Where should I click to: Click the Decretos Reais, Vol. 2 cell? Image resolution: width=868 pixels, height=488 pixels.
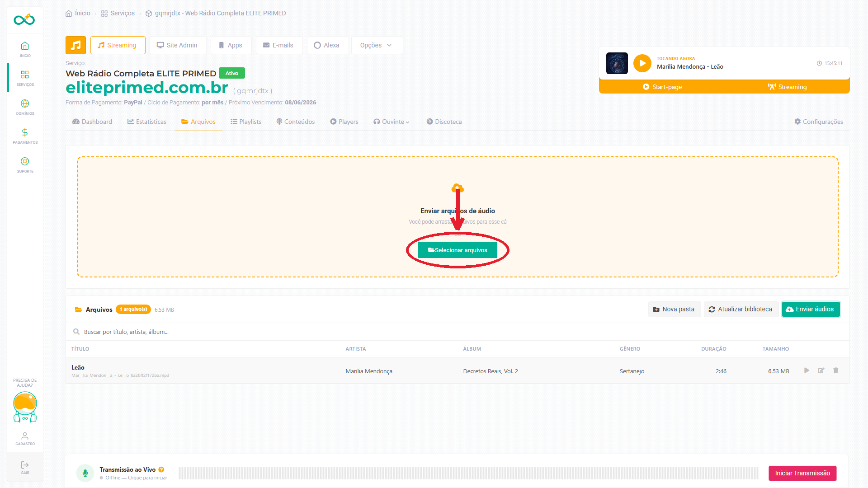(x=491, y=371)
